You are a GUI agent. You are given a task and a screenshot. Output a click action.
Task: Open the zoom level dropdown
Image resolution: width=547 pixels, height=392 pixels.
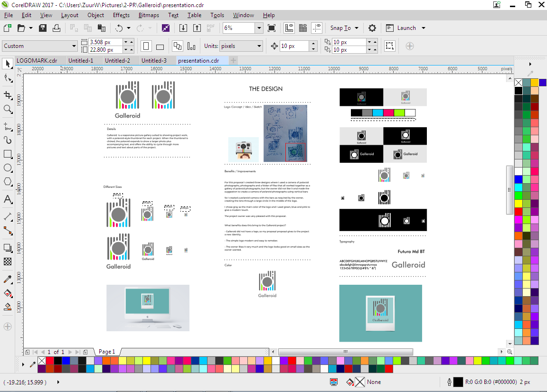[259, 28]
